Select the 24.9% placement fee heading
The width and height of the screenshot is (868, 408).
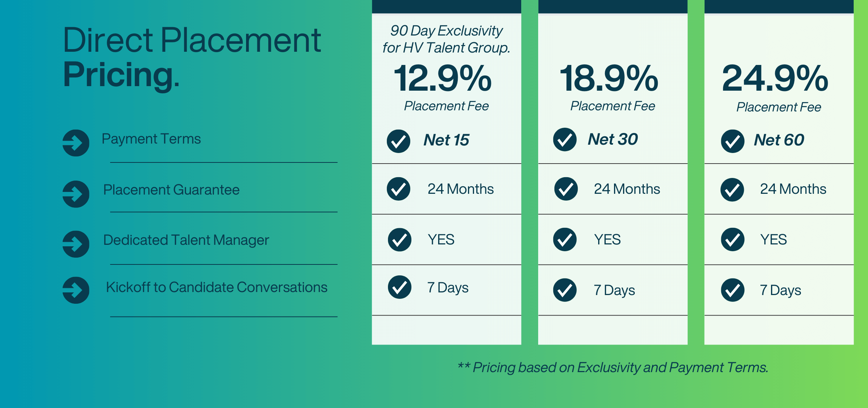(x=775, y=78)
